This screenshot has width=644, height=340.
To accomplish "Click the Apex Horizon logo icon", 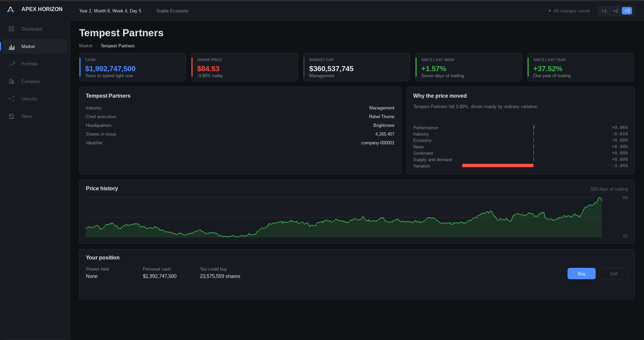I will 10,9.
